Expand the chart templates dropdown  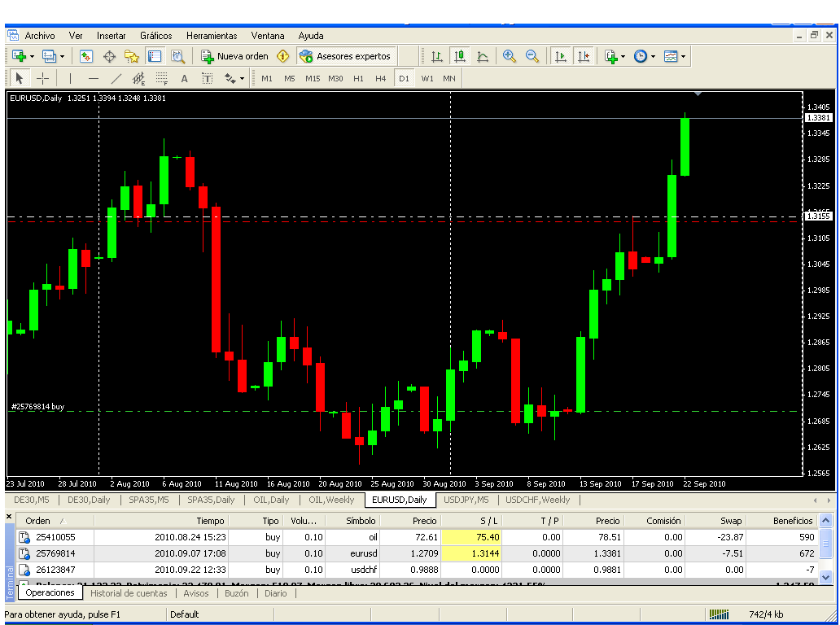point(674,56)
